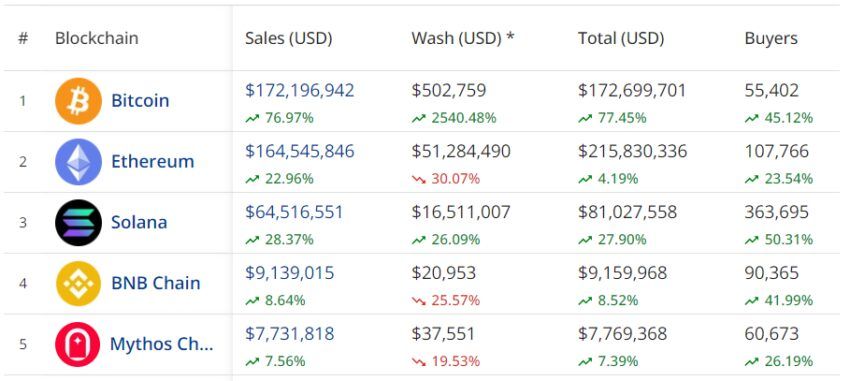850x381 pixels.
Task: Open the Ethereum blockchain link
Action: point(152,162)
